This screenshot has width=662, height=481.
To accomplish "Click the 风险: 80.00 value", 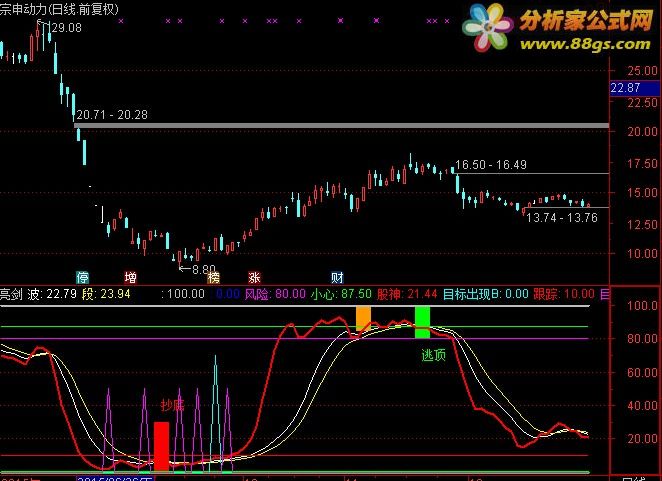I will pos(275,294).
